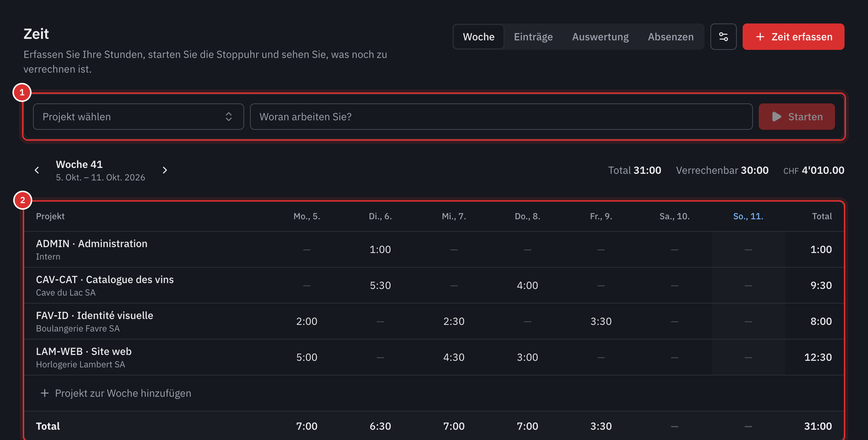
Task: Click the Sa., 10. column header
Action: pyautogui.click(x=674, y=216)
